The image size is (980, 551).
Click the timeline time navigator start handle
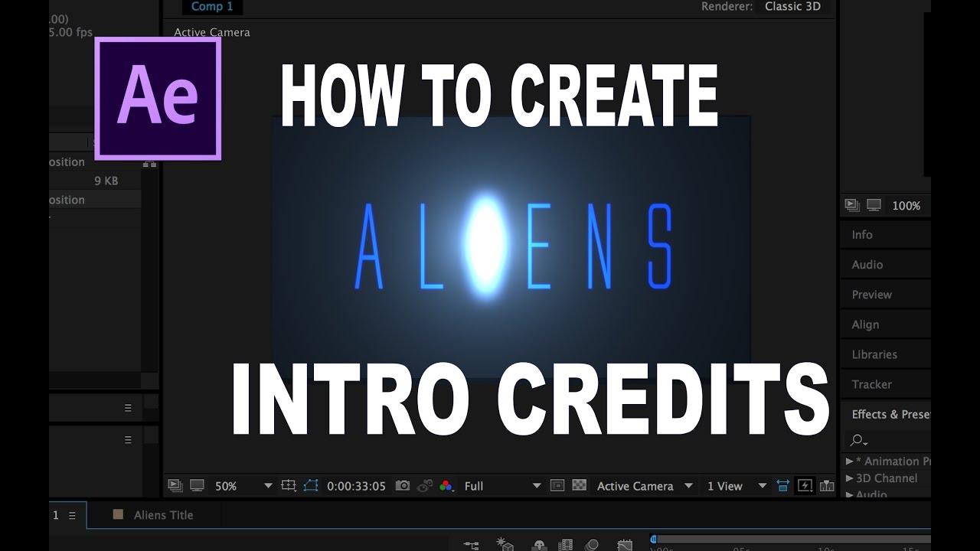(653, 540)
